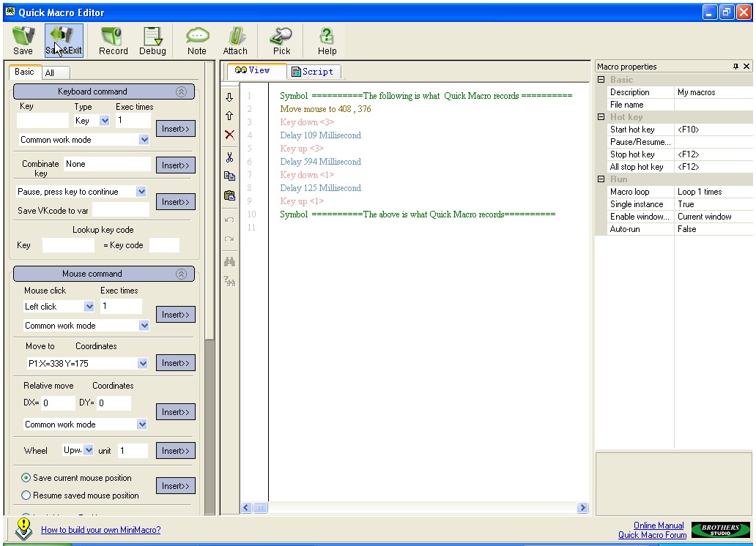Click script area right scroll arrow
756x546 pixels.
[582, 507]
